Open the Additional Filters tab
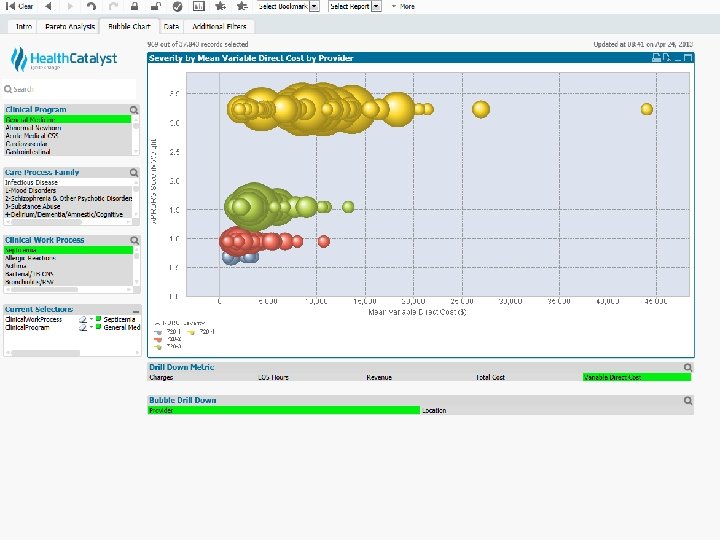Screen dimensions: 720x540 point(219,27)
